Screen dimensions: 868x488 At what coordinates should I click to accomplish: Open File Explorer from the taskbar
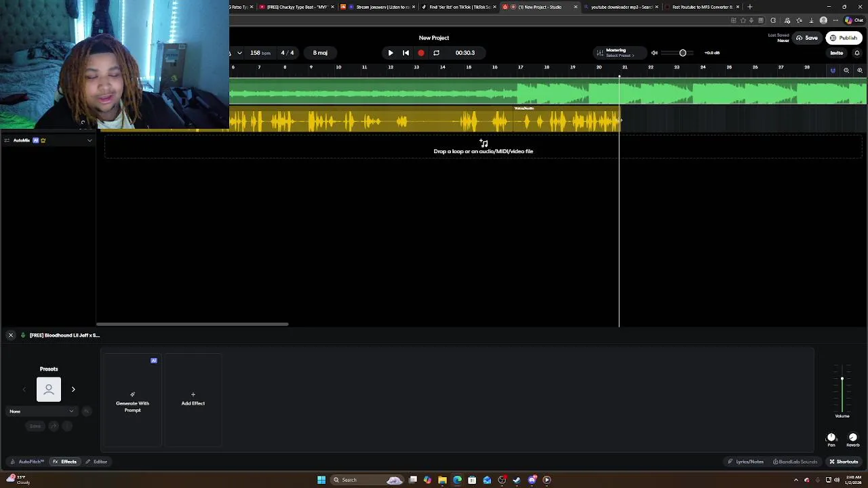point(442,480)
